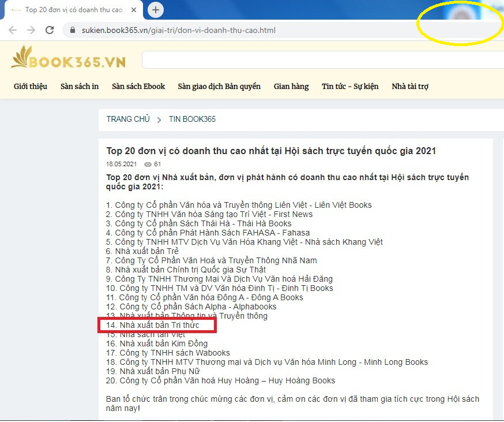The image size is (504, 422).
Task: Click list entry '7. Truyền Thông Nhã Nam'
Action: click(212, 260)
